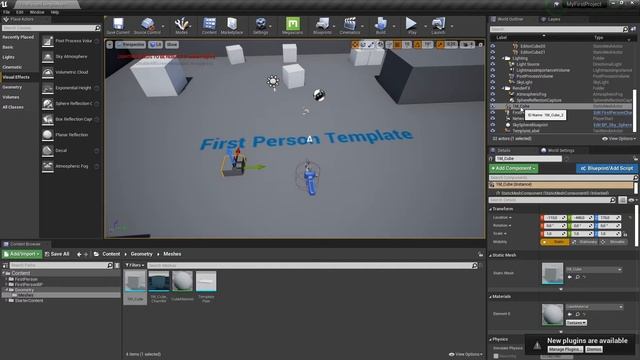Viewport: 640px width, 360px height.
Task: Open the Cinematics toolbar icon
Action: point(350,24)
